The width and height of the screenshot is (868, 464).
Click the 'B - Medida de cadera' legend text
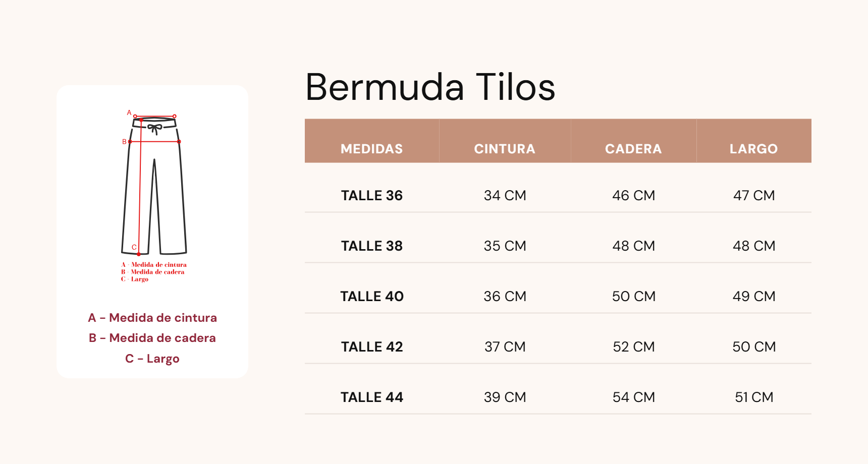(152, 338)
